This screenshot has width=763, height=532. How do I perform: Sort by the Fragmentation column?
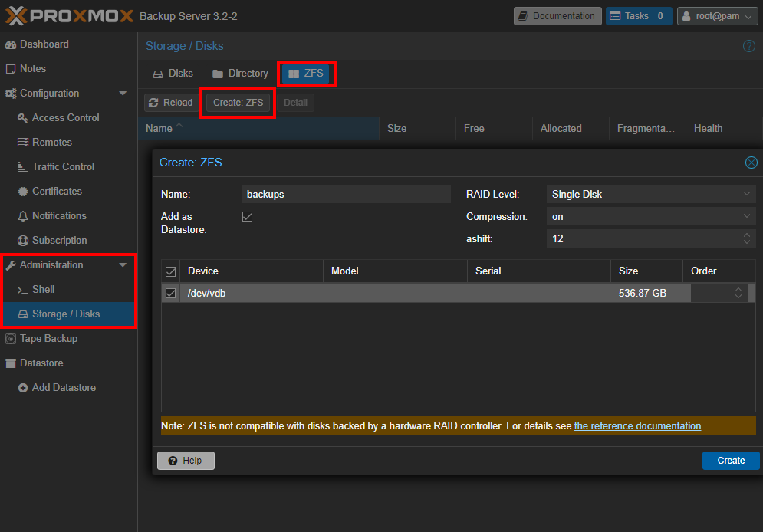click(648, 128)
